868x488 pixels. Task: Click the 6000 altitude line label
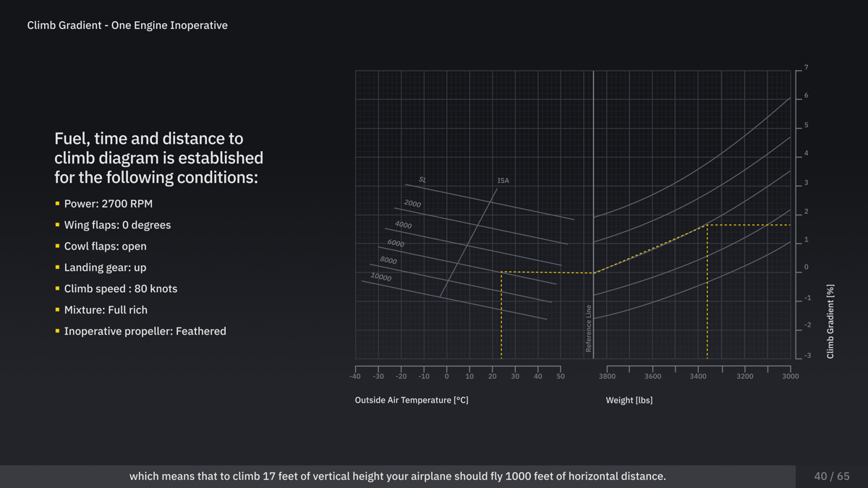(396, 244)
